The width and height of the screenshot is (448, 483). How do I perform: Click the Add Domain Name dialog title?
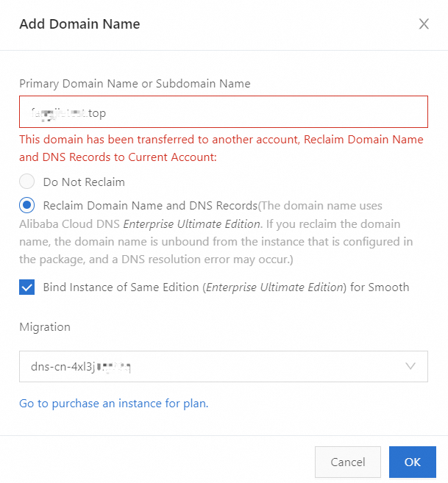[x=79, y=24]
